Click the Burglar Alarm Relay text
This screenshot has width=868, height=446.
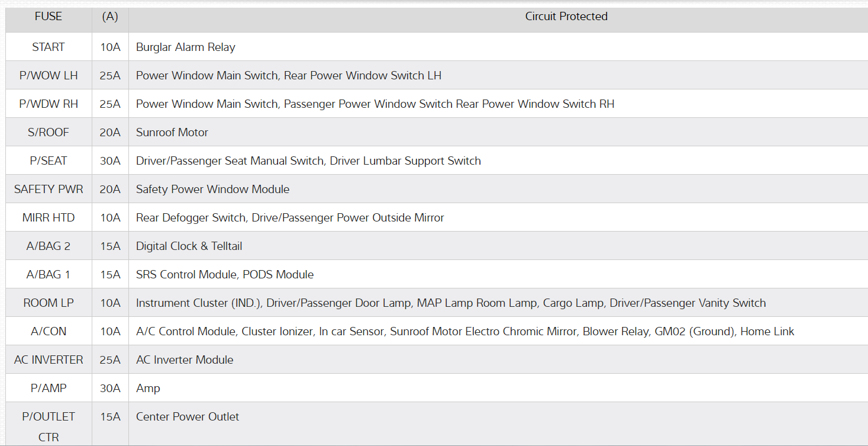186,47
